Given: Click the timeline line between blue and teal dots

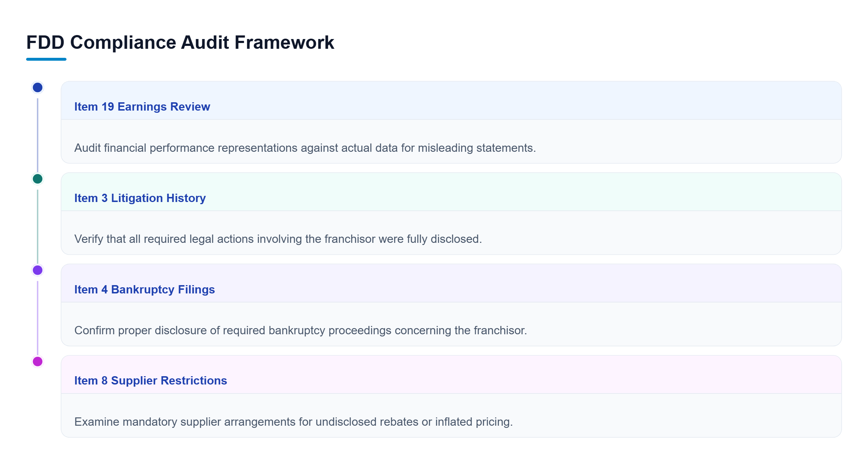Looking at the screenshot, I should coord(38,135).
